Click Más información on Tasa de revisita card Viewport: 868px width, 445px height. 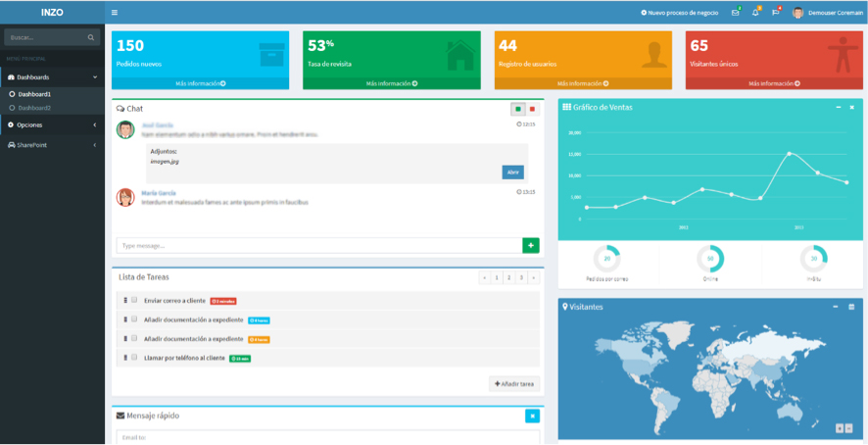click(x=391, y=83)
